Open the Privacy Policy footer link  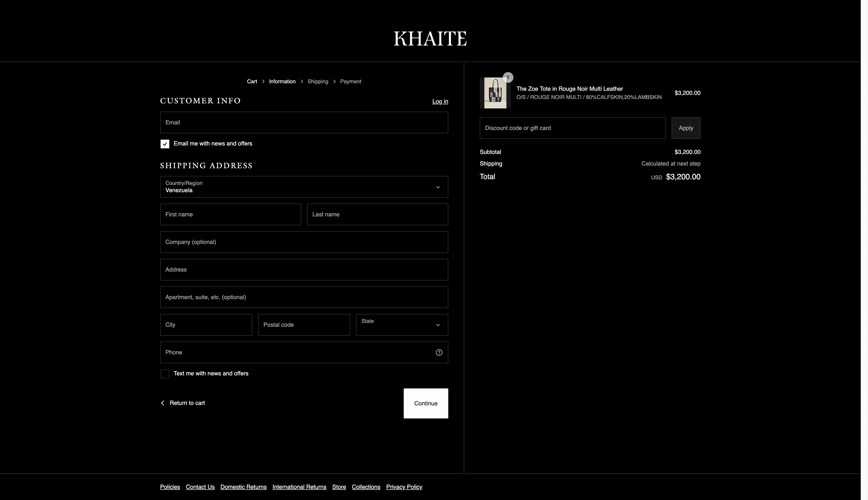coord(404,487)
